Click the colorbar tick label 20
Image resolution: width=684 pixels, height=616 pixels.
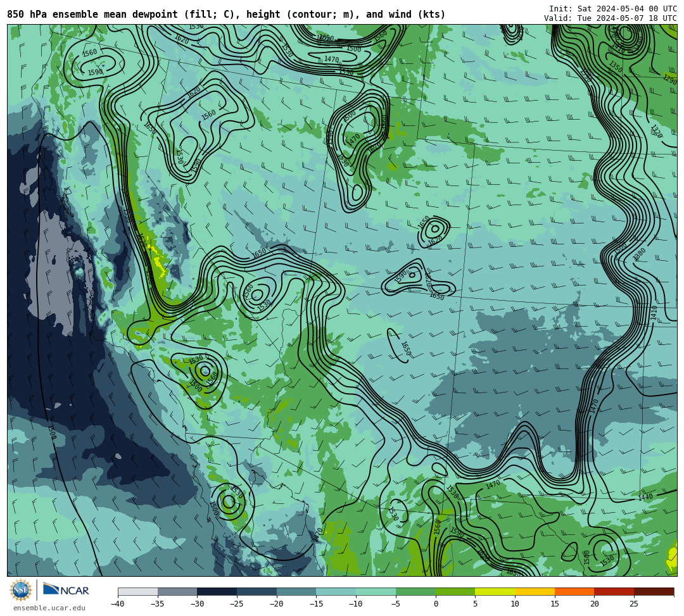[x=595, y=604]
